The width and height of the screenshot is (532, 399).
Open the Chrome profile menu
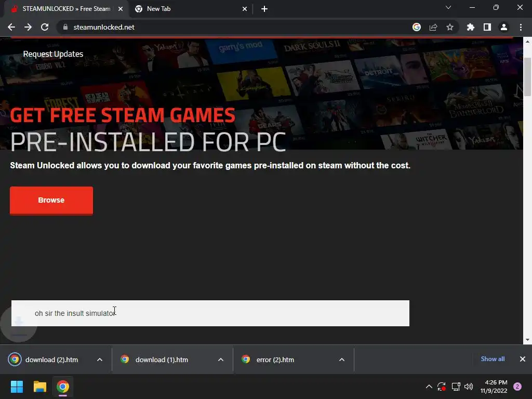[x=504, y=27]
